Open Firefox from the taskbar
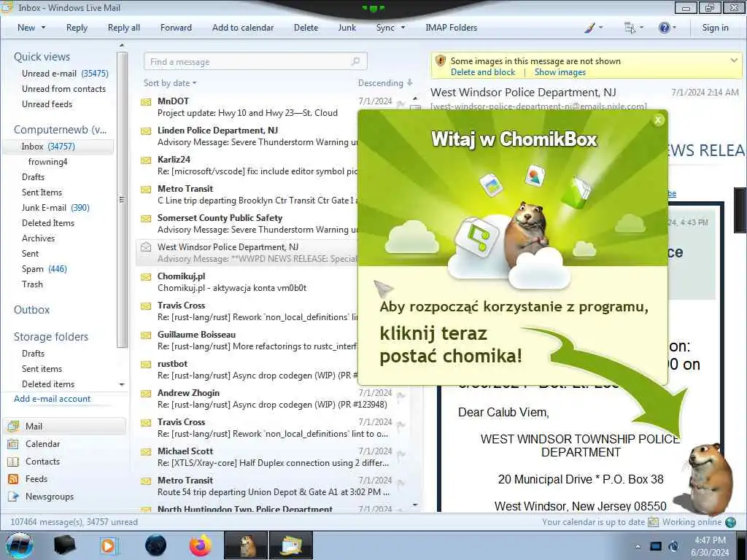Screen dimensions: 747x560 click(x=201, y=545)
